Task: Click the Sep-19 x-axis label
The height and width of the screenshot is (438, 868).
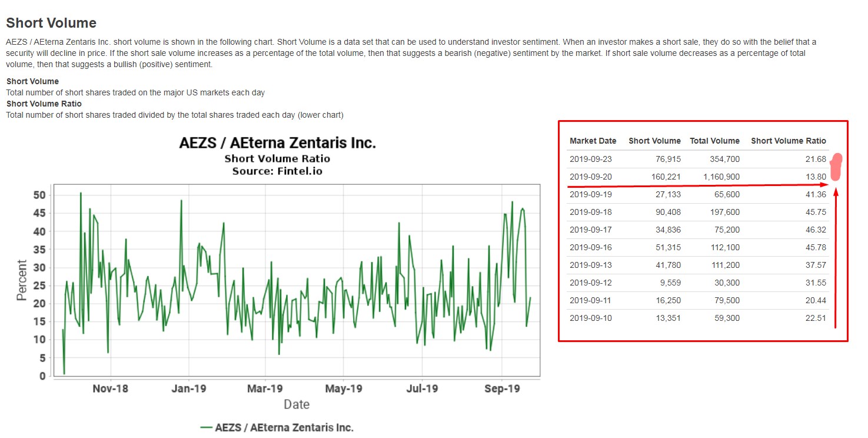Action: click(x=502, y=389)
